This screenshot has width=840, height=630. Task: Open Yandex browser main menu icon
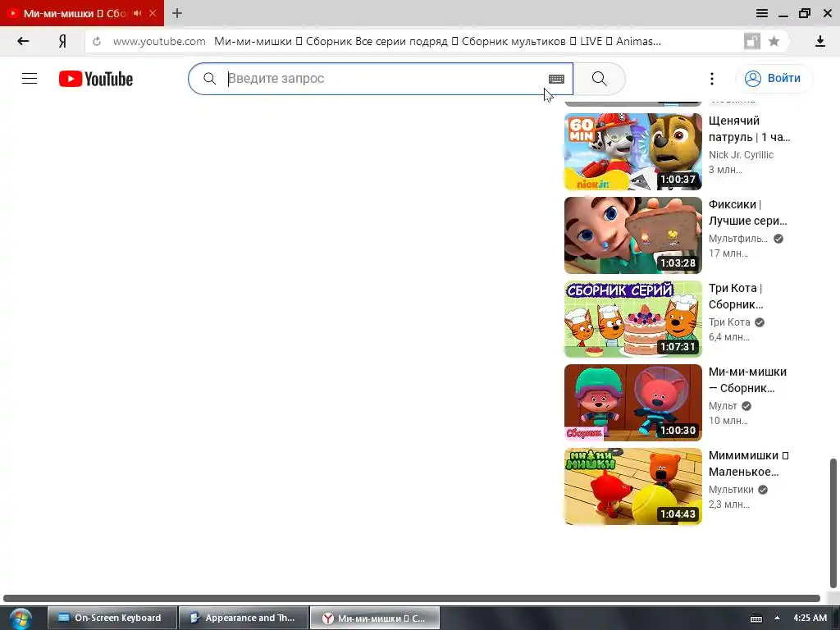click(762, 13)
